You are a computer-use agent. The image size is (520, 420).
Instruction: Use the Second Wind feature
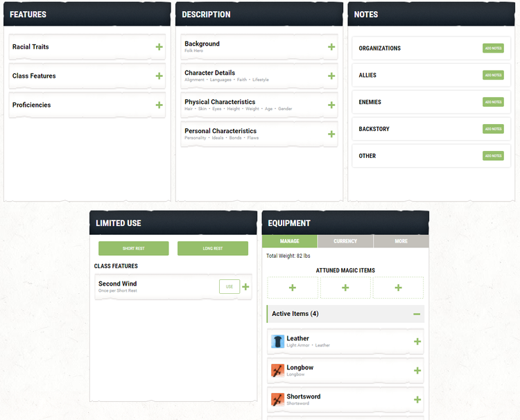coord(229,286)
